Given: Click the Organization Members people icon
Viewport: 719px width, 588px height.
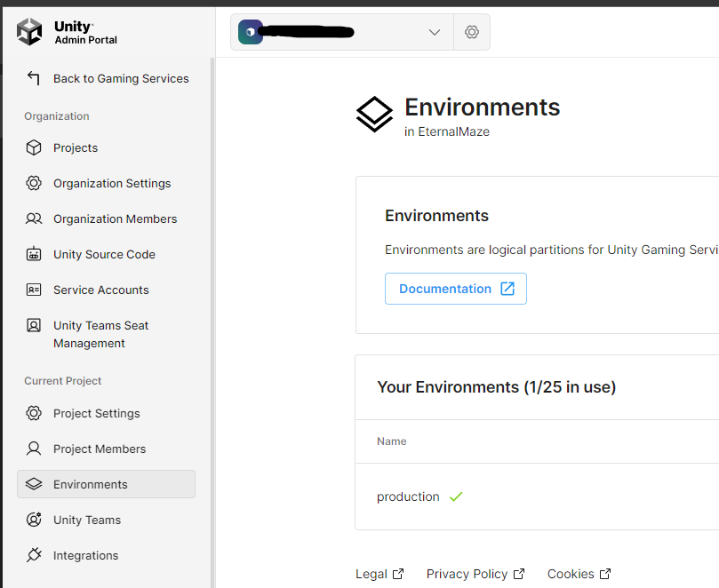Looking at the screenshot, I should tap(34, 219).
